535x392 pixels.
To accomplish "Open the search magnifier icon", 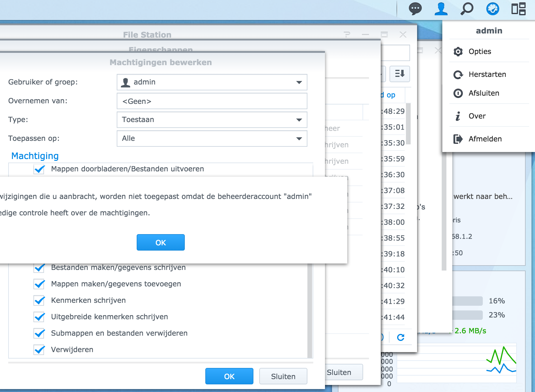I will (x=467, y=9).
